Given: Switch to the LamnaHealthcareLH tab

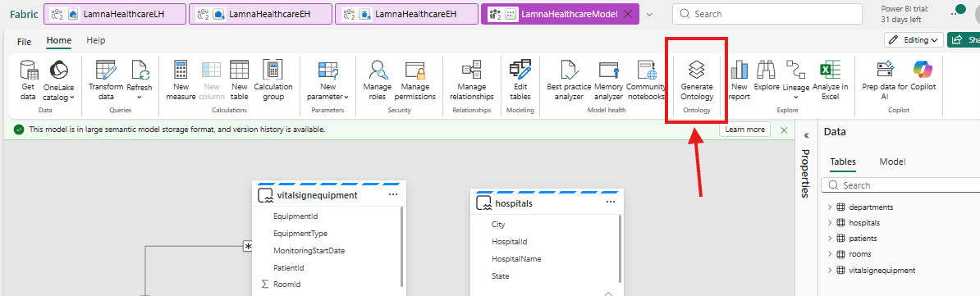Looking at the screenshot, I should click(x=114, y=14).
